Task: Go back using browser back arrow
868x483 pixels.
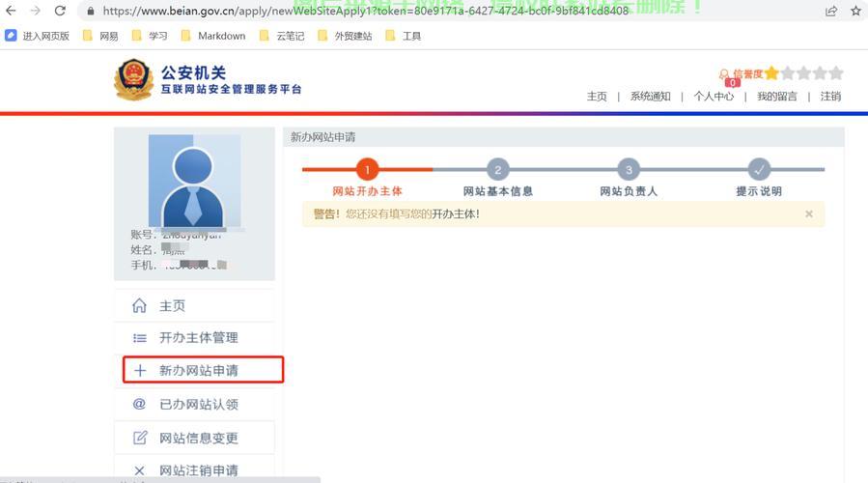Action: click(x=11, y=11)
